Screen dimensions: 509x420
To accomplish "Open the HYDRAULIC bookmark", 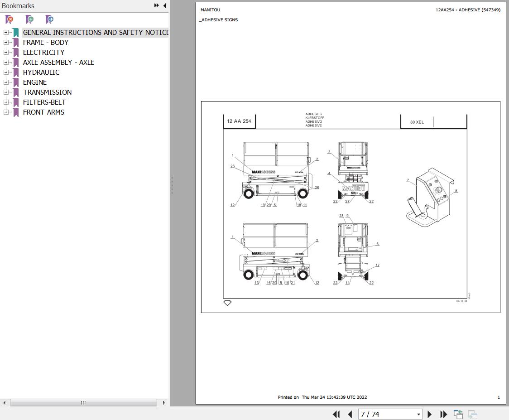I will (41, 72).
